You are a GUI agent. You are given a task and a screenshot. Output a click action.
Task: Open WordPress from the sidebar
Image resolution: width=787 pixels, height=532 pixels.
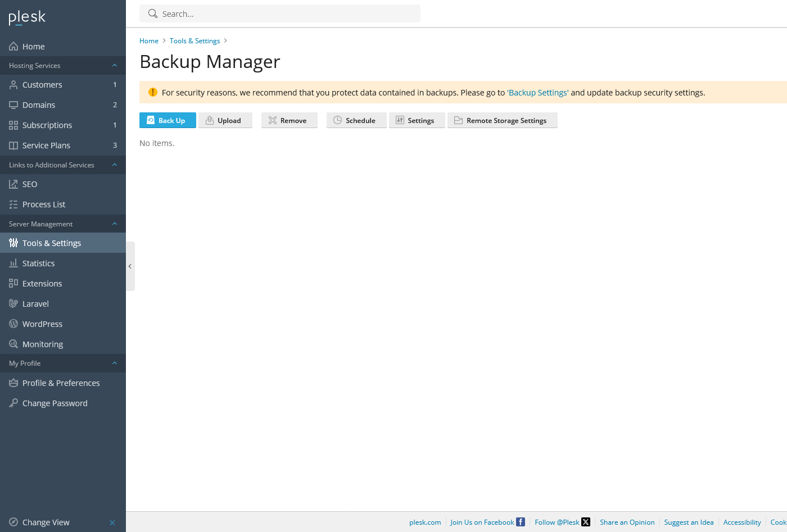click(x=43, y=324)
